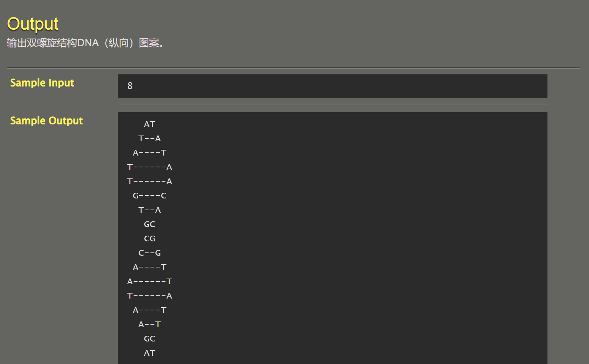
Task: Select the Chinese output description text
Action: 86,43
